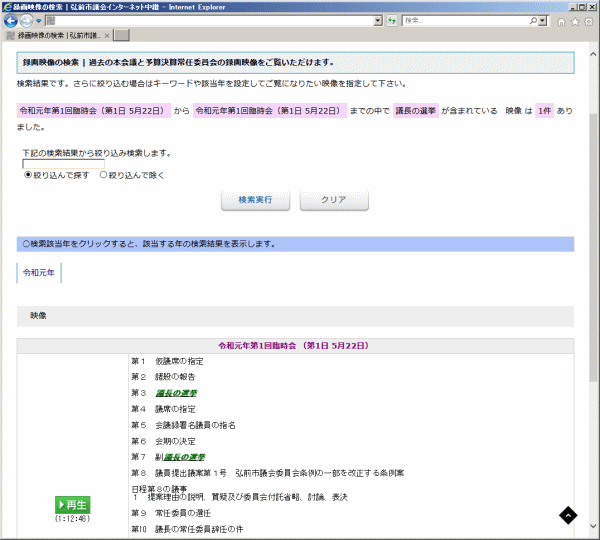Select the 絞り込んで除く radio button
600x540 pixels.
103,175
